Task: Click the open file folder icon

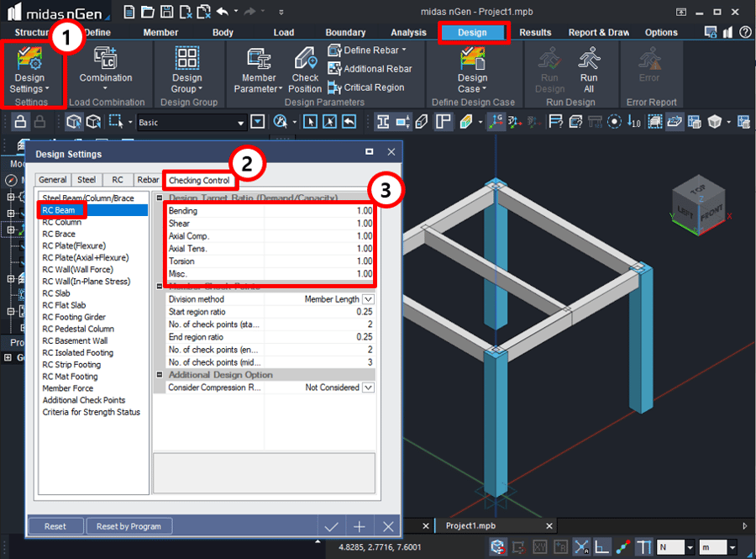Action: pos(148,12)
